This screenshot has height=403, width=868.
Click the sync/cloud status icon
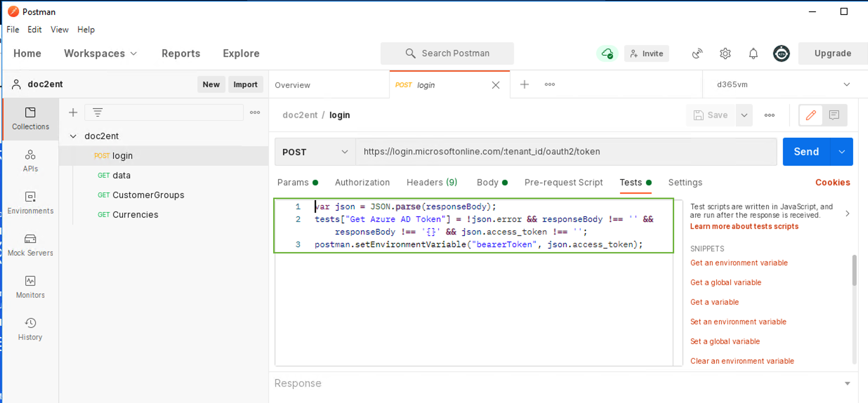[607, 53]
